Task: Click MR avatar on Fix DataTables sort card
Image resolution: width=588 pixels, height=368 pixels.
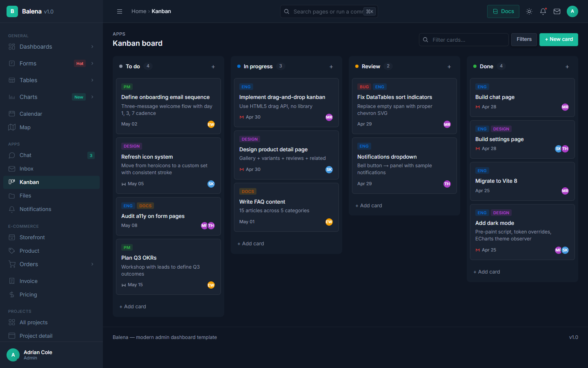Action: click(x=447, y=124)
